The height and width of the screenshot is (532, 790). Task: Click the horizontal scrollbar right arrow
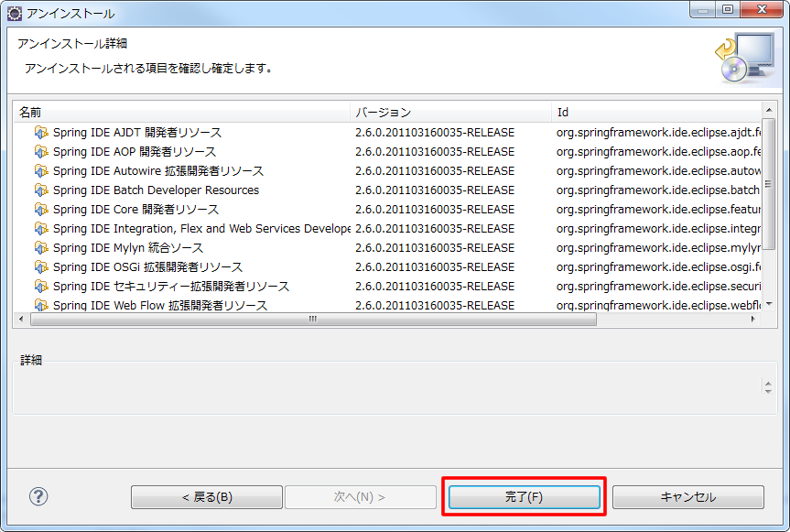coord(753,319)
